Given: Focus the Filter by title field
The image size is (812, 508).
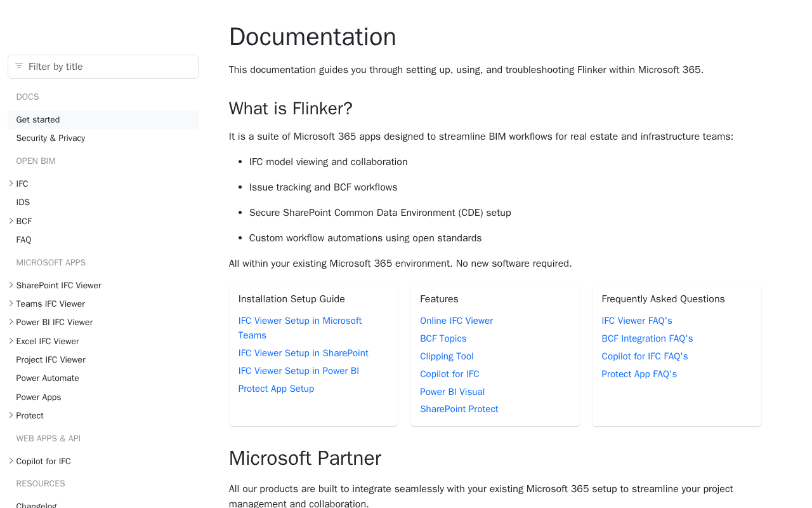Looking at the screenshot, I should [x=103, y=67].
